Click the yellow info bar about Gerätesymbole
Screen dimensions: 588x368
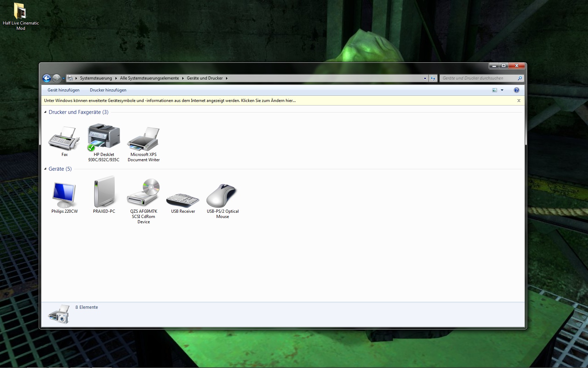[282, 101]
